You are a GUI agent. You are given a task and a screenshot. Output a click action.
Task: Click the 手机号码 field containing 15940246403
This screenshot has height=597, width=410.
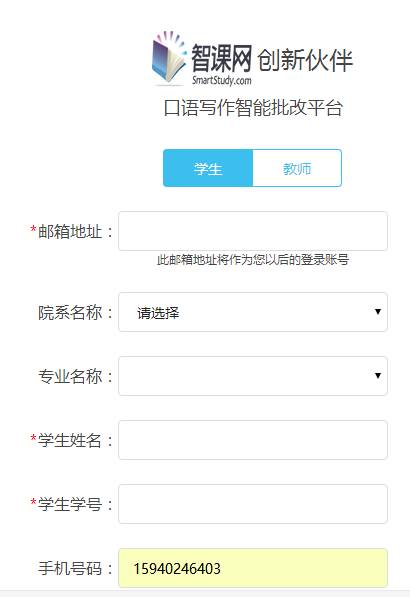click(253, 568)
